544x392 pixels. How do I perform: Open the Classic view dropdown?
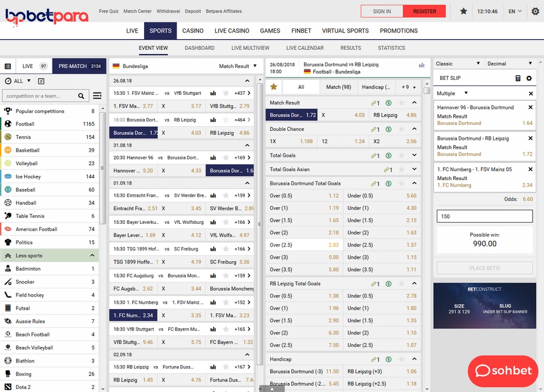click(457, 64)
